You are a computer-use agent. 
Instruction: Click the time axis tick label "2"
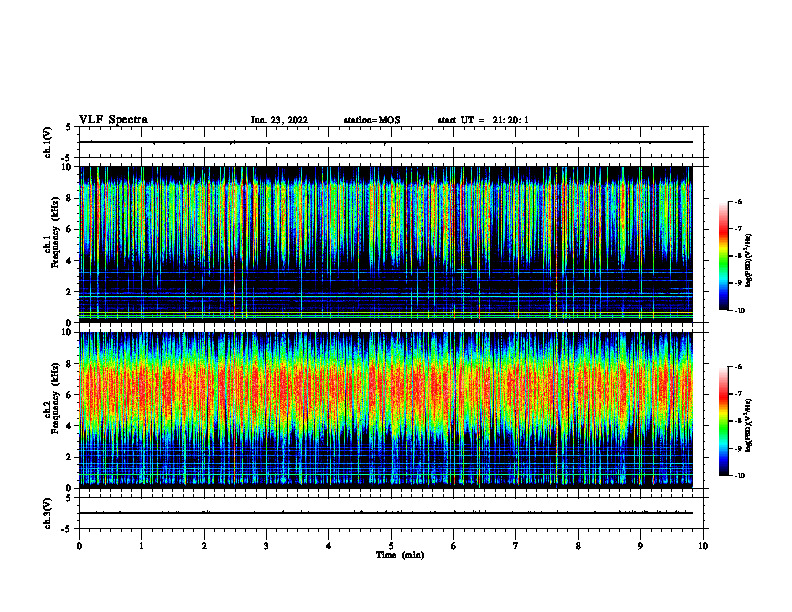tap(204, 546)
